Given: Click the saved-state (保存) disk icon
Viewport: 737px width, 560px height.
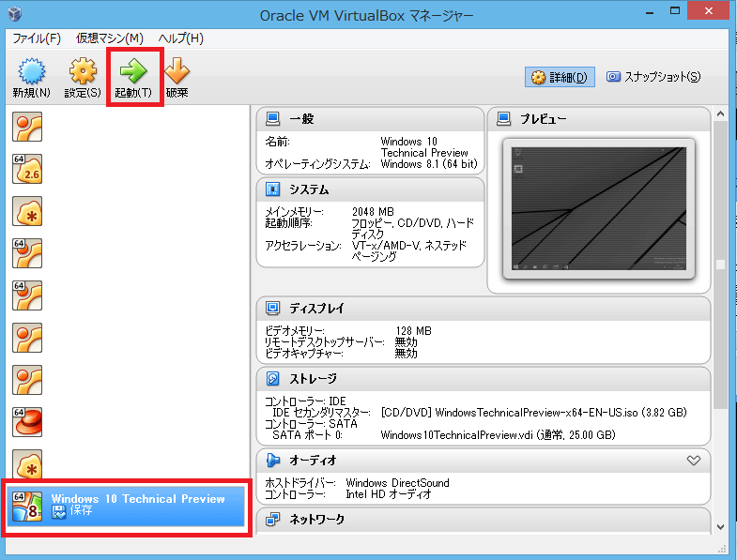Looking at the screenshot, I should (59, 512).
